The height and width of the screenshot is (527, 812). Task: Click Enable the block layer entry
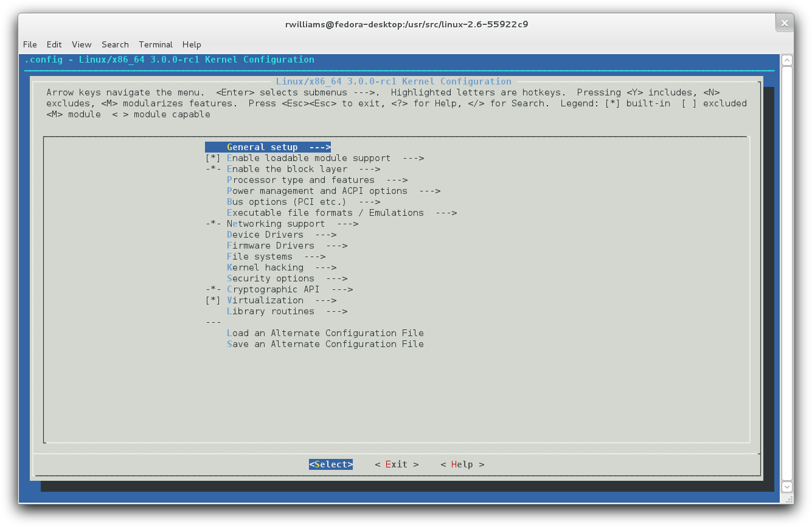[x=304, y=169]
